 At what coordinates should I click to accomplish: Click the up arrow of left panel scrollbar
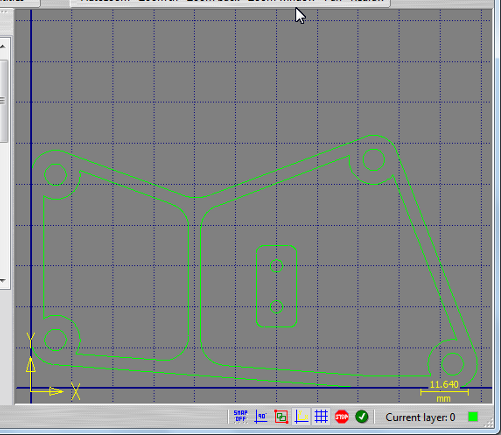point(3,46)
